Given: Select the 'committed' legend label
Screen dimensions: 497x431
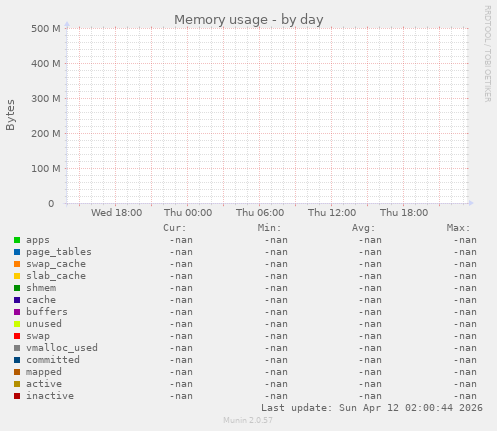Looking at the screenshot, I should click(x=53, y=360).
